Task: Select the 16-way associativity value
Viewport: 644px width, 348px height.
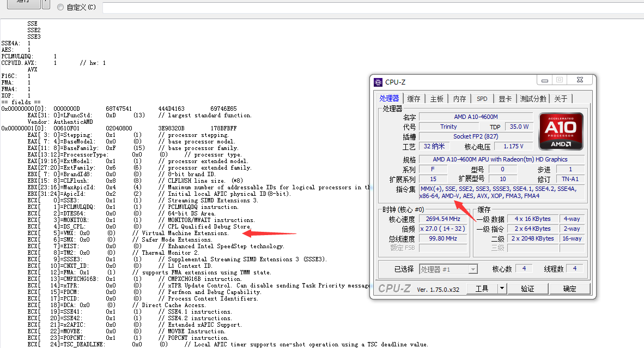Action: pyautogui.click(x=572, y=239)
